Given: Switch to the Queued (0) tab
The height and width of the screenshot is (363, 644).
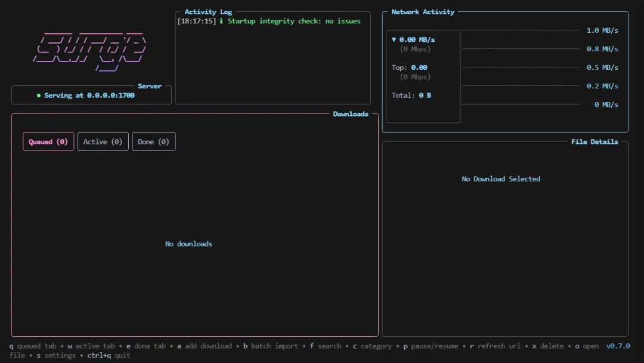Looking at the screenshot, I should click(48, 141).
